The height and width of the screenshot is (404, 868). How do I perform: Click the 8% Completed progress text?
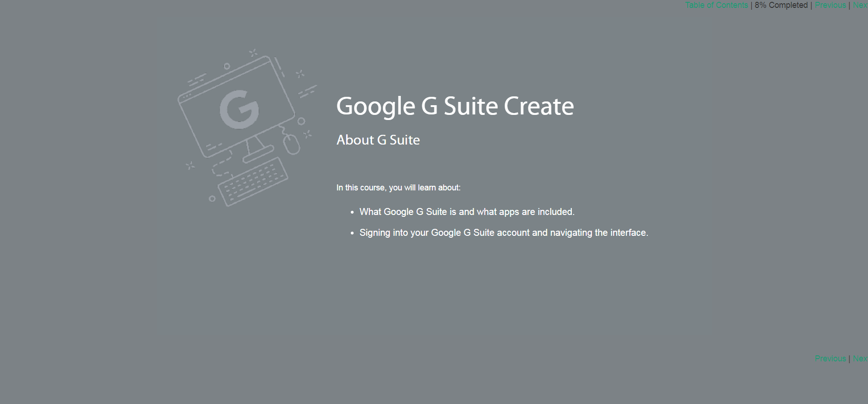[x=781, y=5]
